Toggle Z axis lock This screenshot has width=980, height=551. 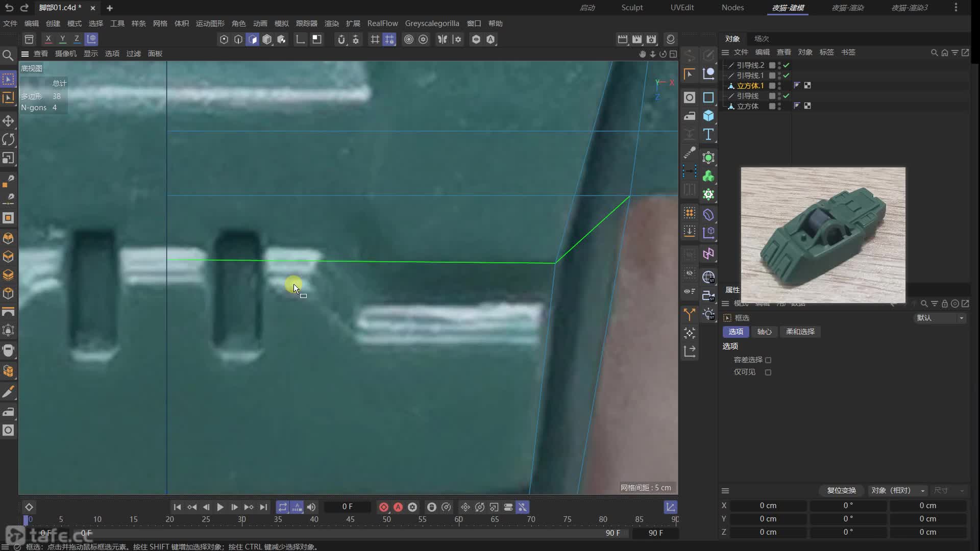tap(77, 39)
